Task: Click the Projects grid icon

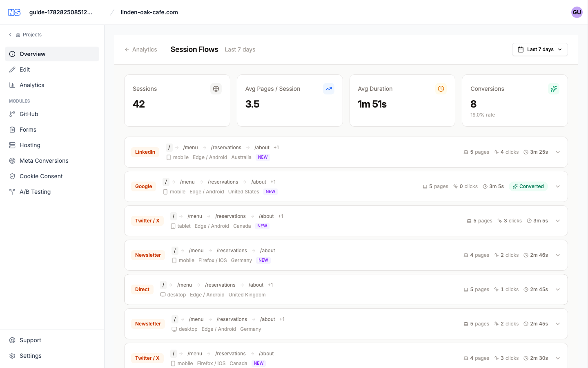Action: pyautogui.click(x=18, y=35)
